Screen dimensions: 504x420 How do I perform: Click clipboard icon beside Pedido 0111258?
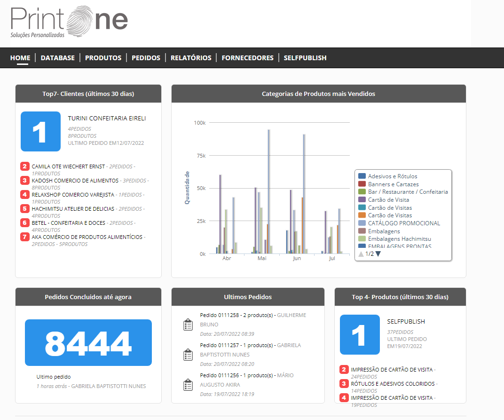coord(188,325)
